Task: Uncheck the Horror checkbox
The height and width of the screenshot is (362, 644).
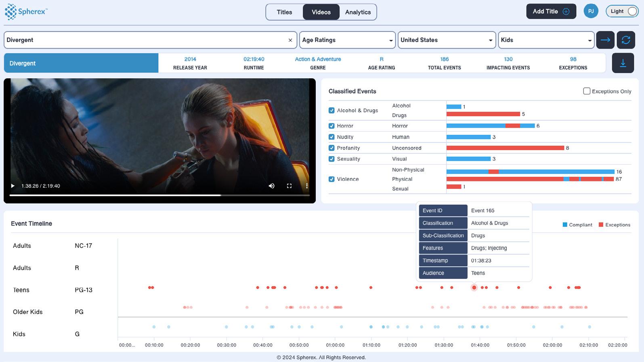Action: pos(331,126)
